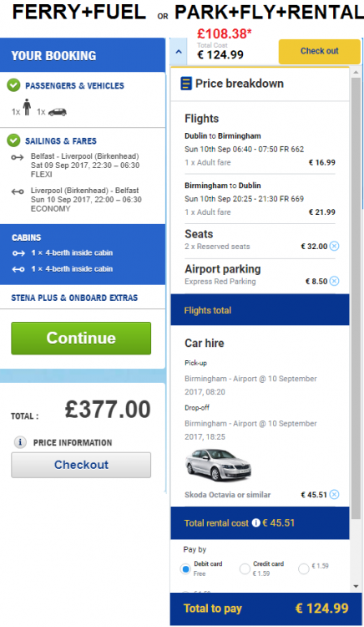This screenshot has height=627, width=364.
Task: Expand the Cabins section
Action: pos(27,237)
